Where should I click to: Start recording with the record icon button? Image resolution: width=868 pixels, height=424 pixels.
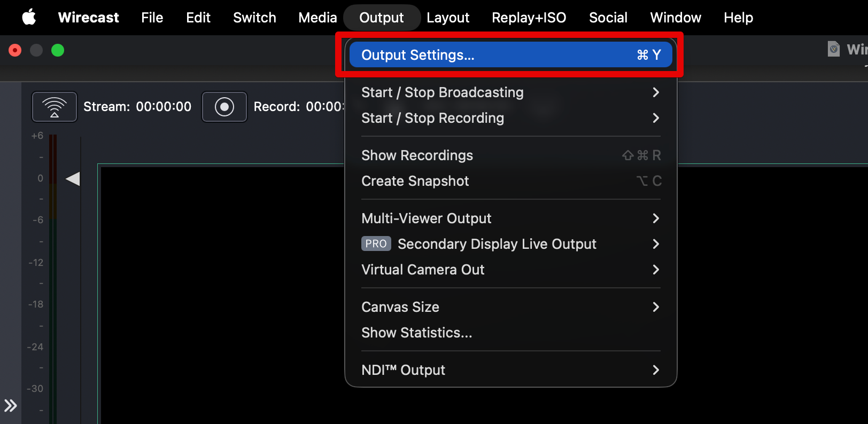pyautogui.click(x=224, y=107)
